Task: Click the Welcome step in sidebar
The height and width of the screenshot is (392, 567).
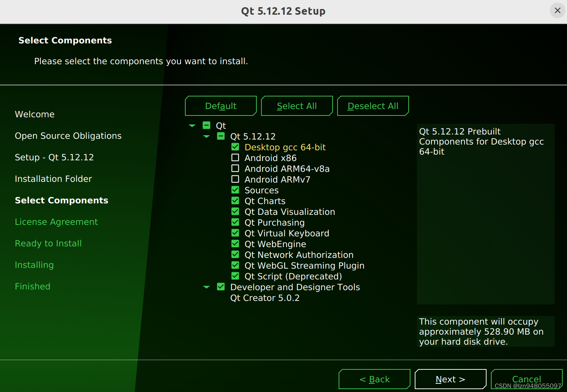Action: [x=35, y=114]
